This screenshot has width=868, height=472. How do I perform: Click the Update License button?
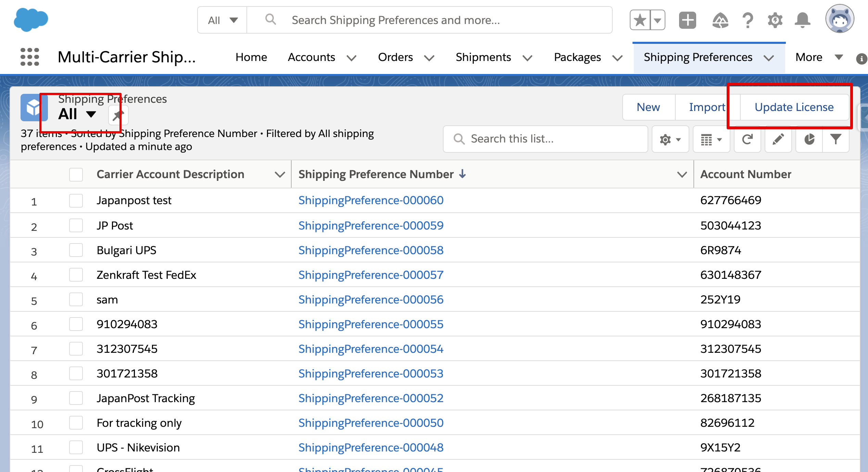pos(794,107)
